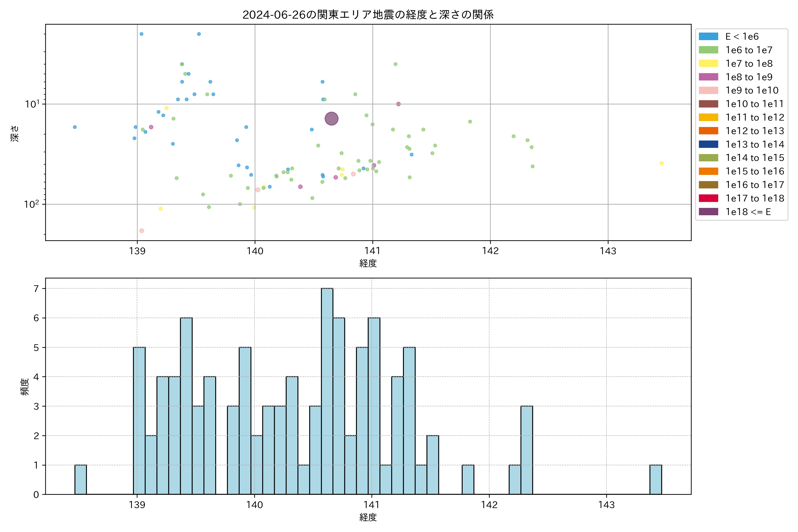Screen dimensions: 798x532
Task: Click the pink 1e9 to 1e10 swatch
Action: [708, 90]
